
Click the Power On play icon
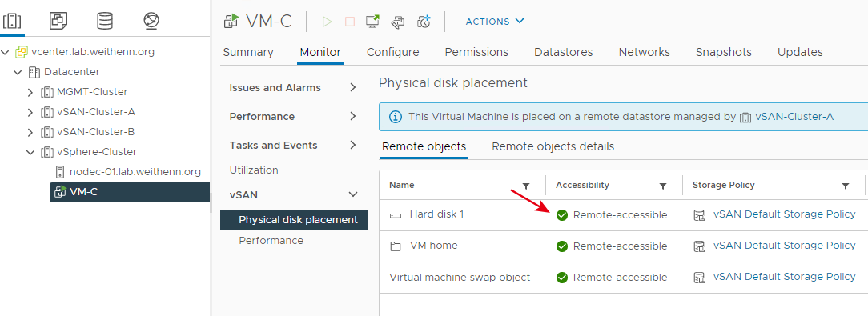tap(328, 22)
